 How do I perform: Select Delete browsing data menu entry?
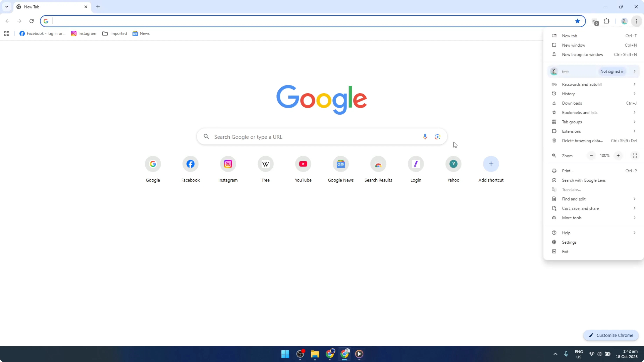point(593,141)
